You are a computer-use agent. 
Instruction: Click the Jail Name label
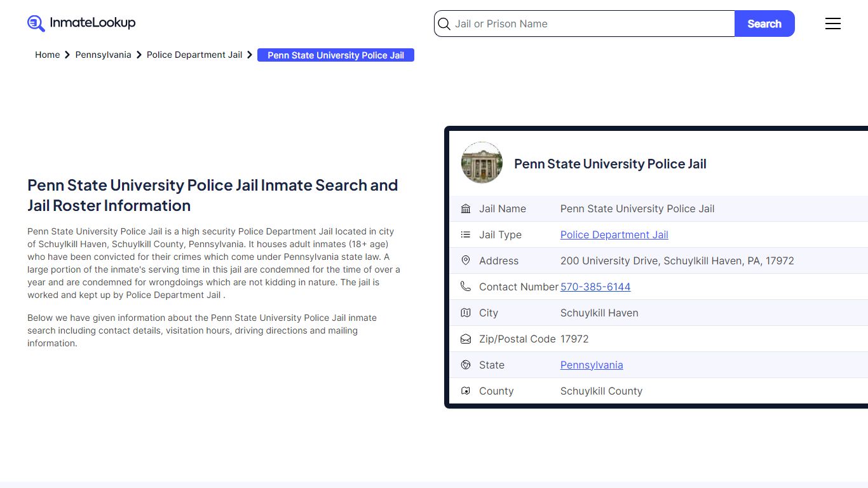pos(503,208)
